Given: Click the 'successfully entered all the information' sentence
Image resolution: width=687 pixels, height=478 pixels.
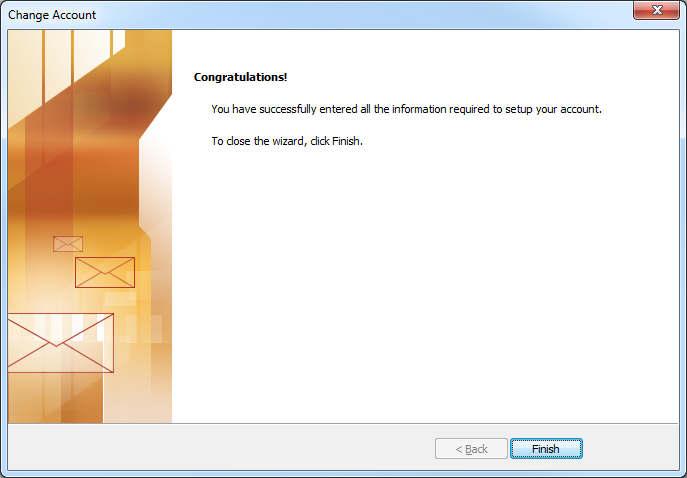Looking at the screenshot, I should tap(407, 109).
